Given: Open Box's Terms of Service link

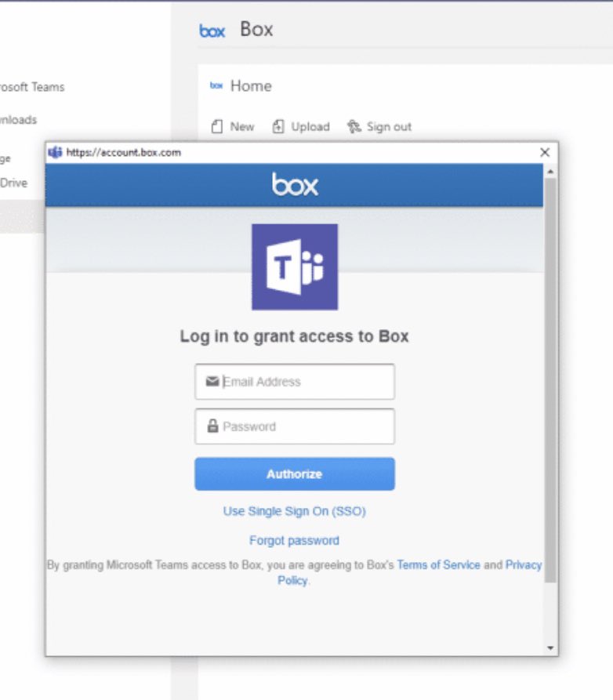Looking at the screenshot, I should [438, 565].
